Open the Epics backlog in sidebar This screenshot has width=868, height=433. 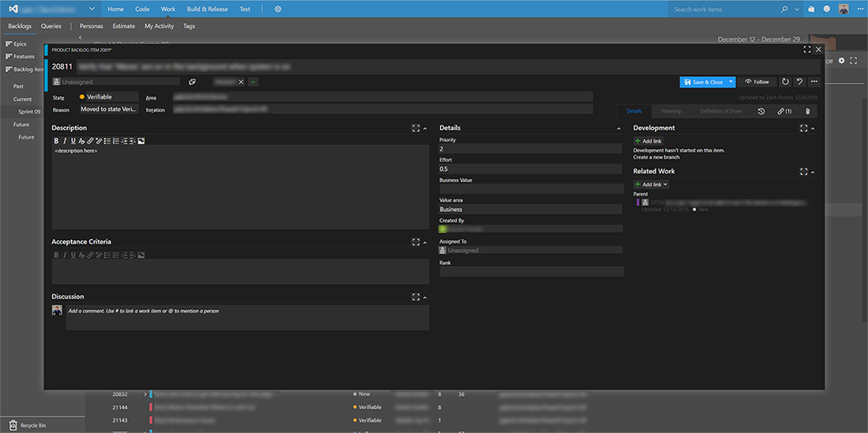(x=16, y=43)
